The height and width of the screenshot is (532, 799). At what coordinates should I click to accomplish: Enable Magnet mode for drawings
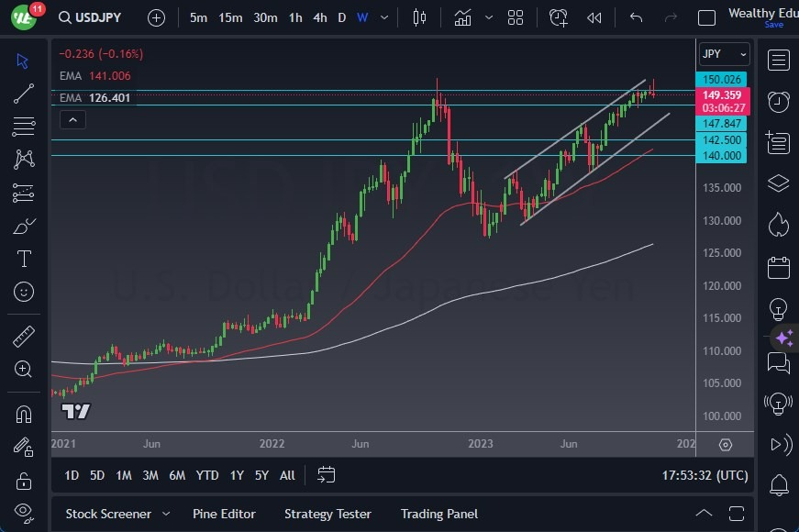[23, 416]
